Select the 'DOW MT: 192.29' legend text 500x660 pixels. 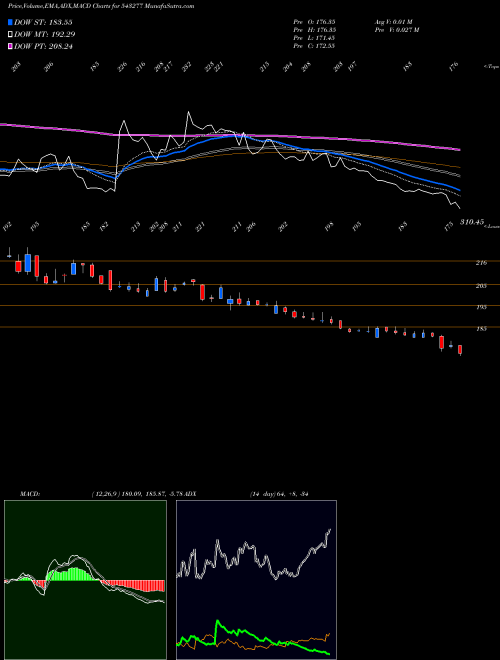tap(45, 35)
